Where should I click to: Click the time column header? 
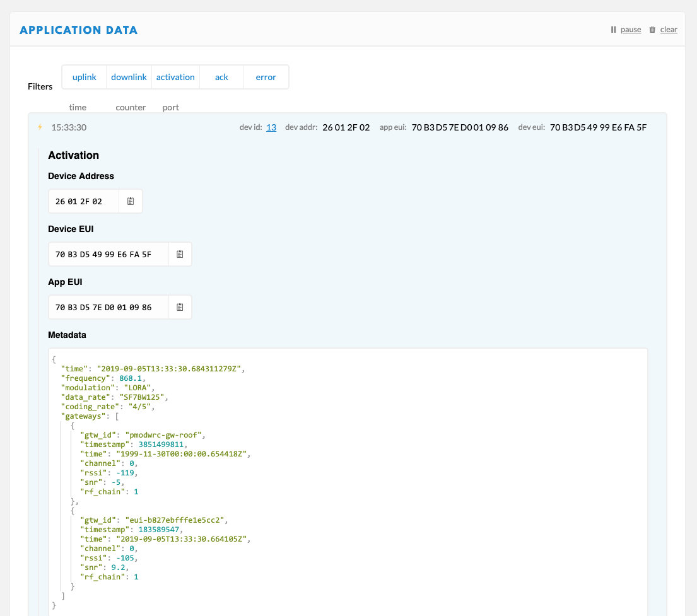(x=78, y=107)
